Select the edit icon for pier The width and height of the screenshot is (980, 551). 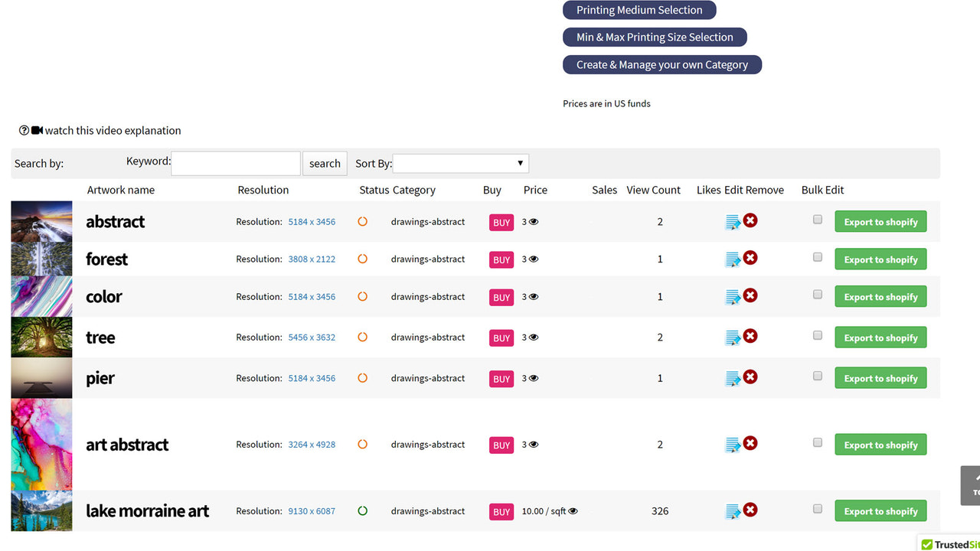coord(733,378)
